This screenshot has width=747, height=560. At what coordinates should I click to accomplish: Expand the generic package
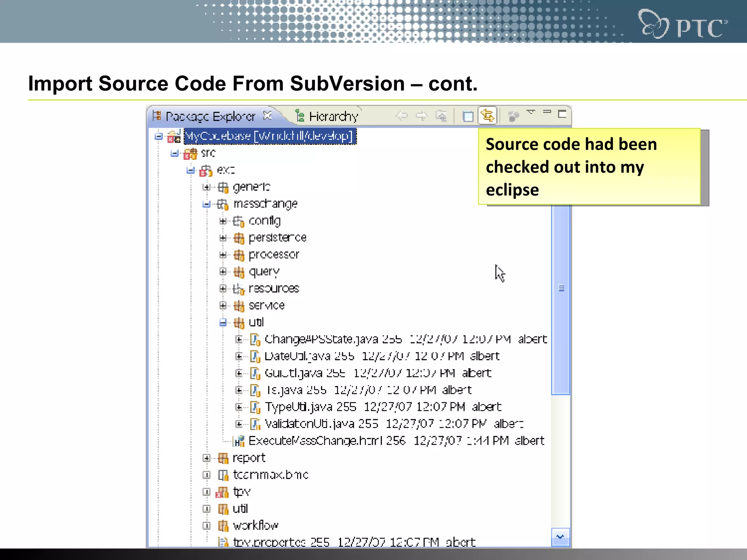206,187
